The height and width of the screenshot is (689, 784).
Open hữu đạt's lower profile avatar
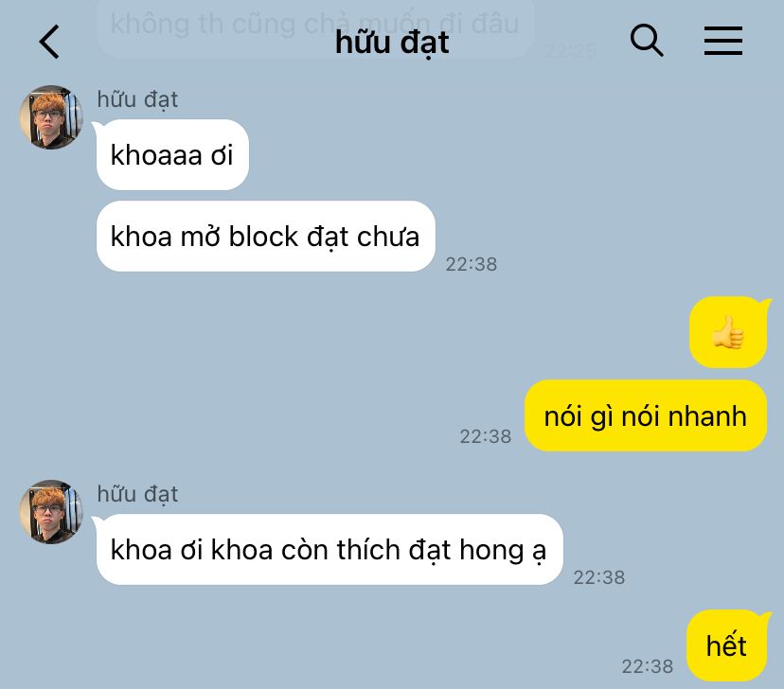click(51, 512)
